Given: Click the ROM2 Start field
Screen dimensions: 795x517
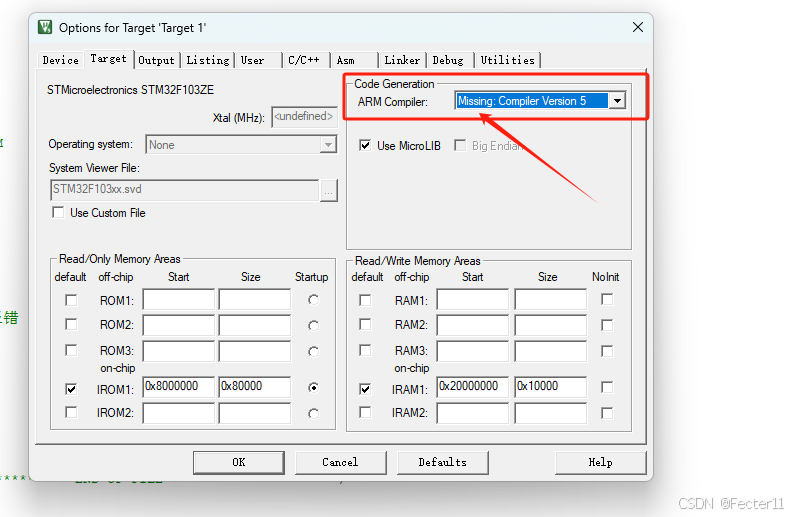Looking at the screenshot, I should coord(178,325).
